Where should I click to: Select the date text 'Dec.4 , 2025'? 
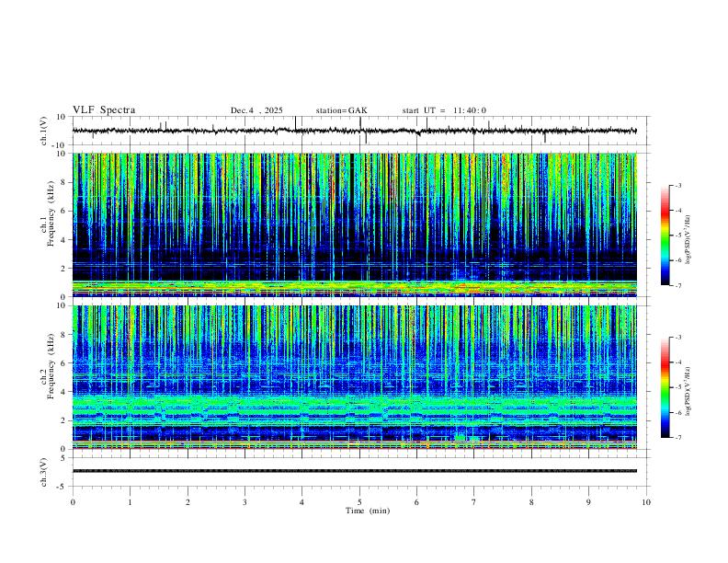[256, 110]
